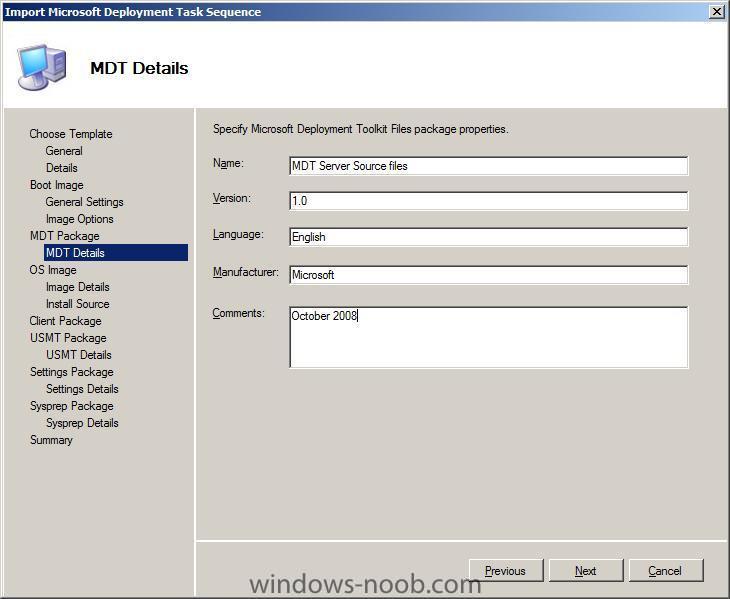Open the Settings Details step
The image size is (730, 599).
pyautogui.click(x=82, y=389)
